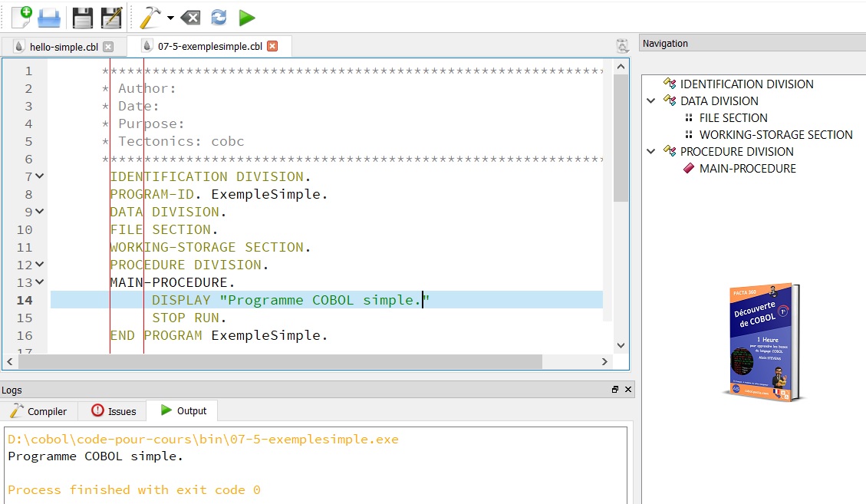Close the Logs panel
Screen dimensions: 866x504
[x=628, y=390]
